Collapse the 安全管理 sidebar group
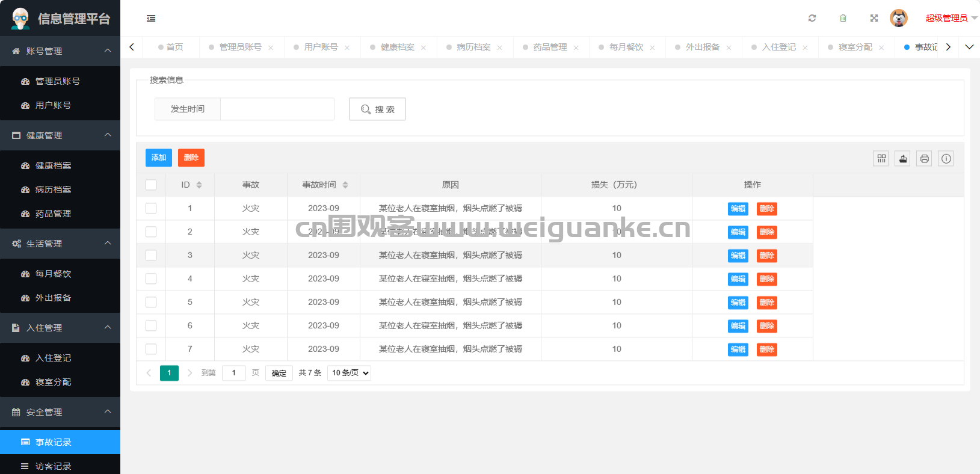The height and width of the screenshot is (474, 980). coord(60,412)
